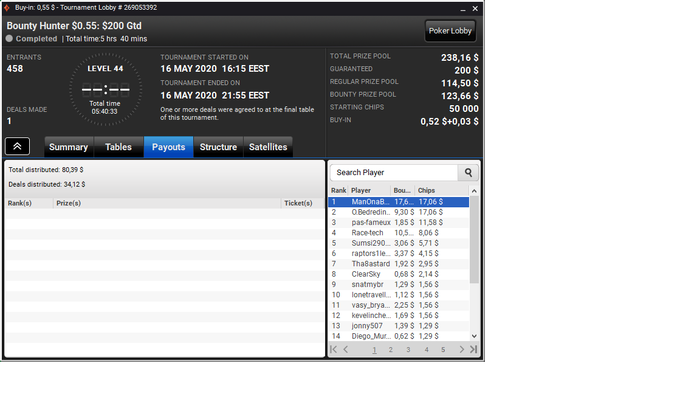Screen dimensions: 700x394
Task: Select player ManOnaB... in rank 1
Action: (399, 202)
